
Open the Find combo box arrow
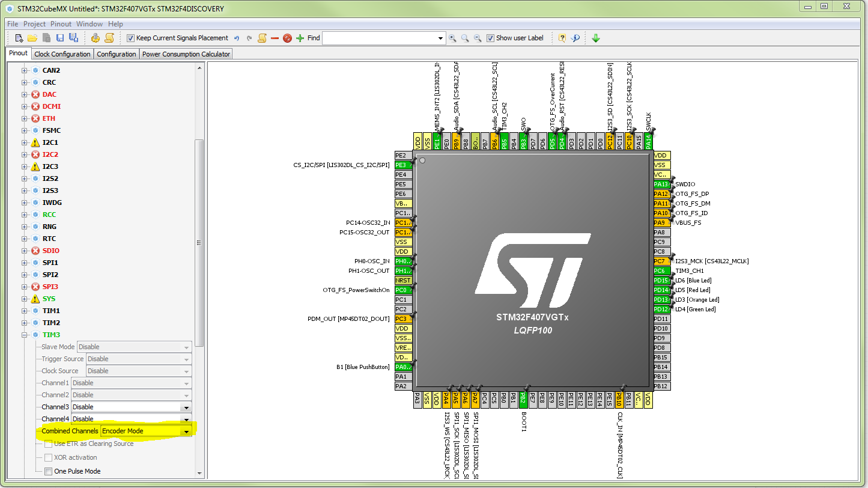[441, 38]
